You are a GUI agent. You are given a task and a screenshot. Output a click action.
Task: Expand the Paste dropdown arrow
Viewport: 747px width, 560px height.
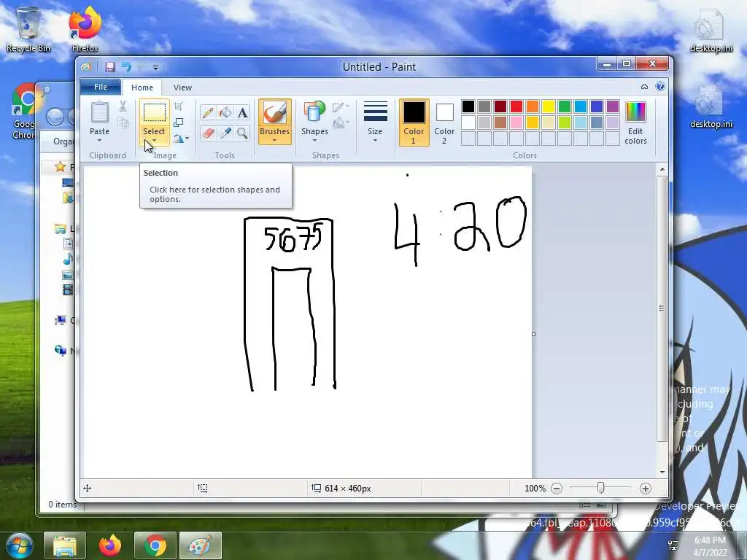click(99, 141)
